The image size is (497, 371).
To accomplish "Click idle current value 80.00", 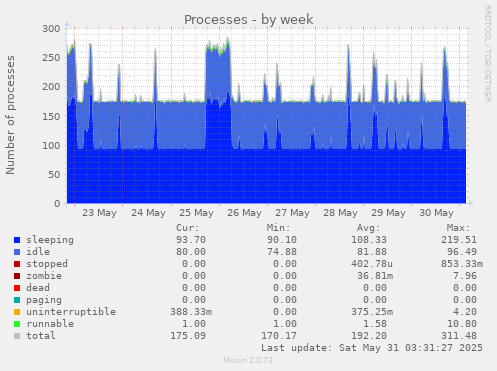I will pyautogui.click(x=191, y=252).
